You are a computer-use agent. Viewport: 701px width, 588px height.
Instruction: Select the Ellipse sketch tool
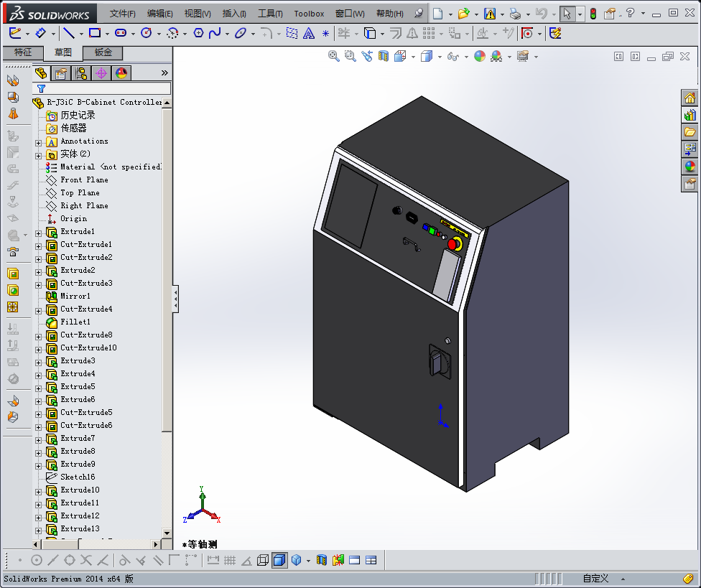pos(241,33)
